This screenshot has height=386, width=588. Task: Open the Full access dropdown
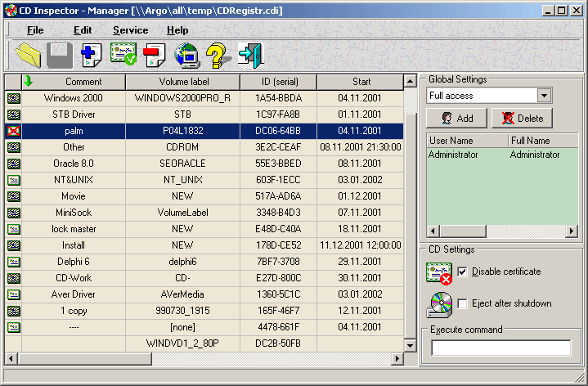(544, 96)
